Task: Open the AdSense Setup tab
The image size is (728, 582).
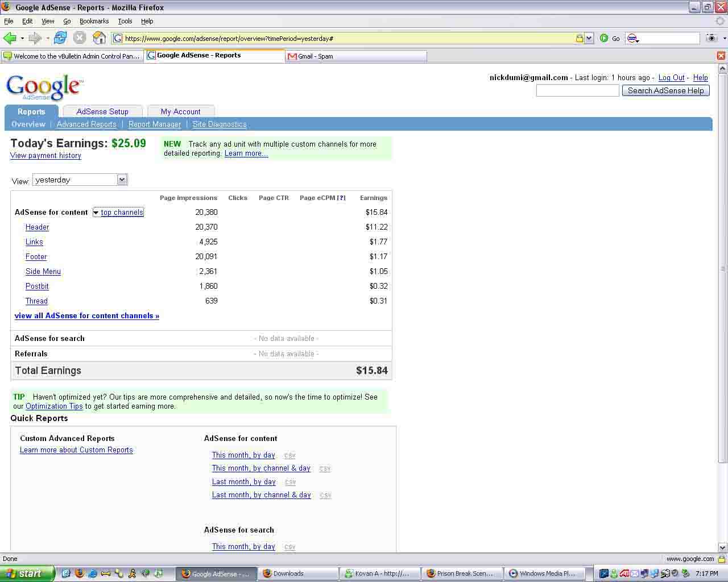Action: click(x=102, y=111)
